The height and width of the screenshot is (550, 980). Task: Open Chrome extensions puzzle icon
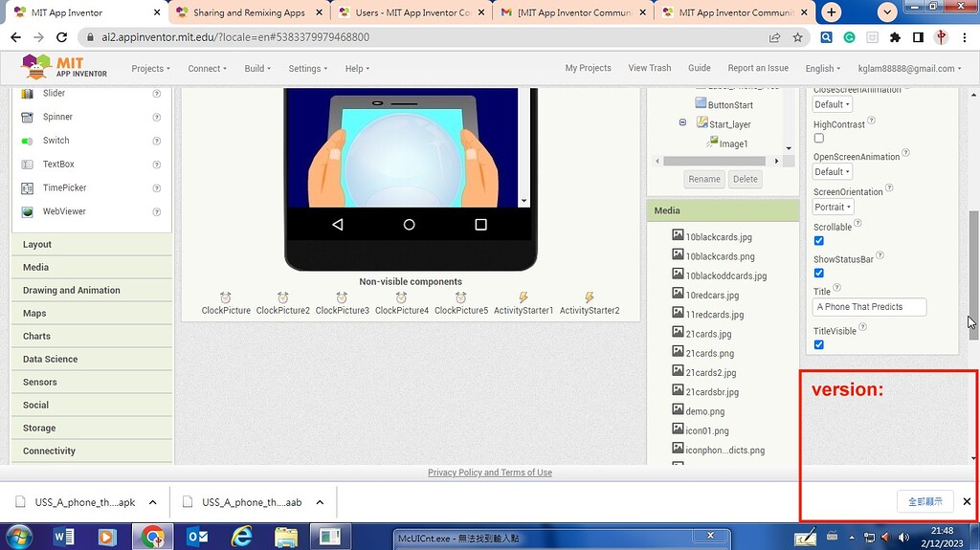point(895,37)
